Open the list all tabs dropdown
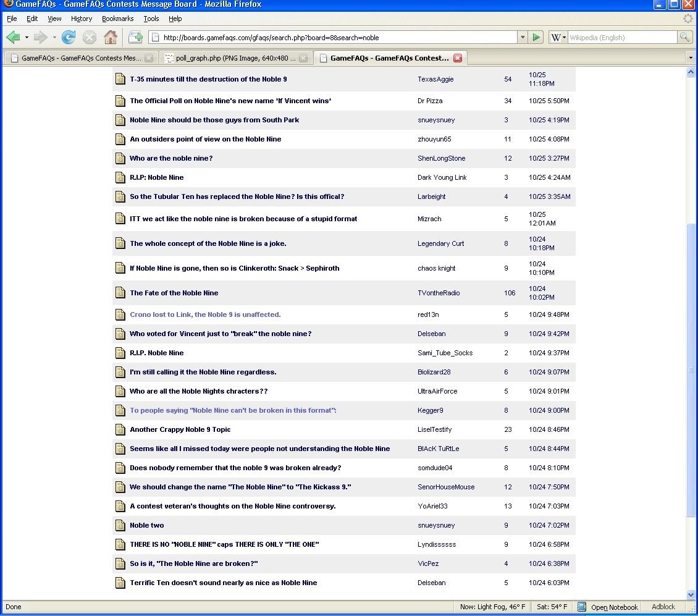The height and width of the screenshot is (616, 698). pos(691,58)
